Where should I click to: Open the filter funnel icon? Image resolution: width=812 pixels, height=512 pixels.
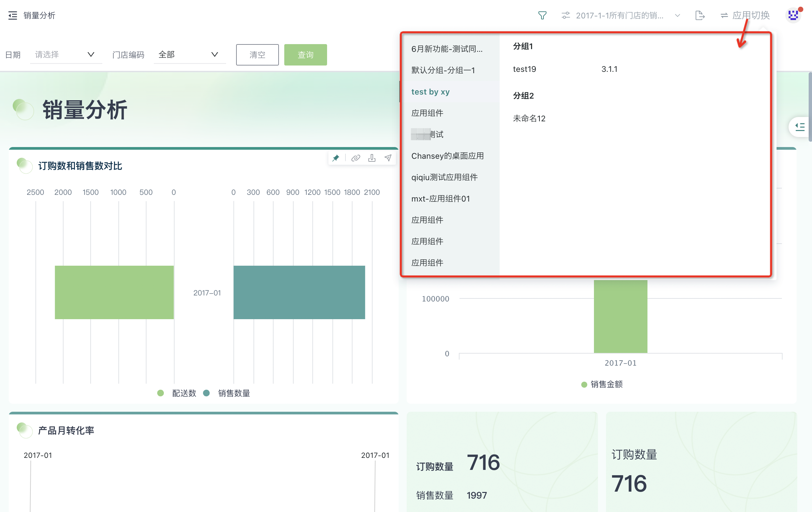click(542, 15)
